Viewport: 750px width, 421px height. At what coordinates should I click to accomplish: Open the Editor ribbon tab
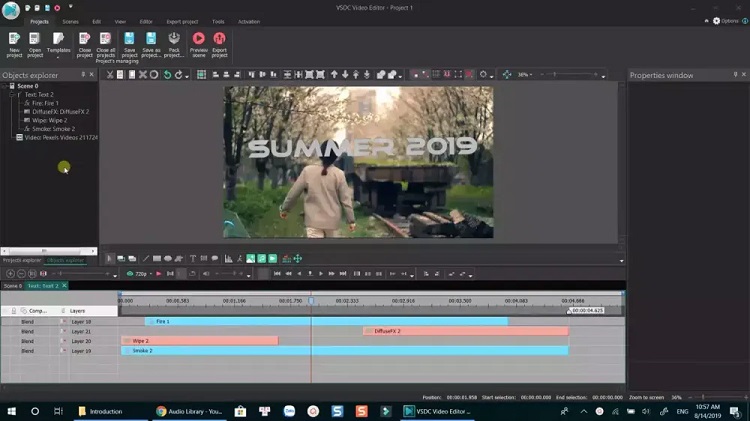coord(146,22)
